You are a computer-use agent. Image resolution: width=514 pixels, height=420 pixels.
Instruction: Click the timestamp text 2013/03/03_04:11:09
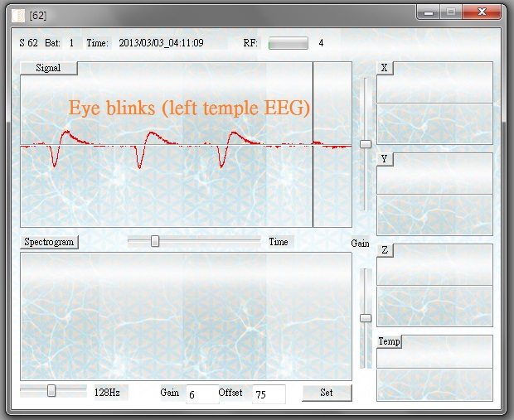coord(162,43)
